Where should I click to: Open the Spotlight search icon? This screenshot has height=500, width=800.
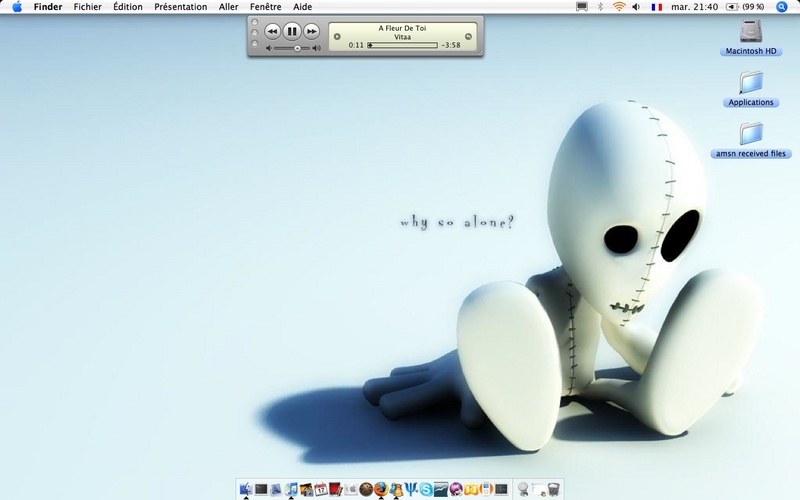coord(782,7)
